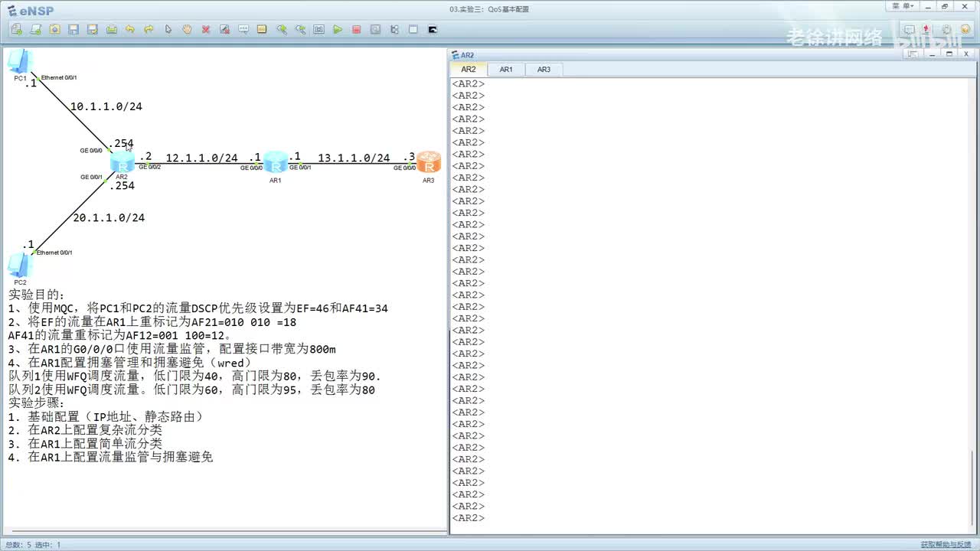Fit topology to screen
The width and height of the screenshot is (980, 551).
coord(318,30)
